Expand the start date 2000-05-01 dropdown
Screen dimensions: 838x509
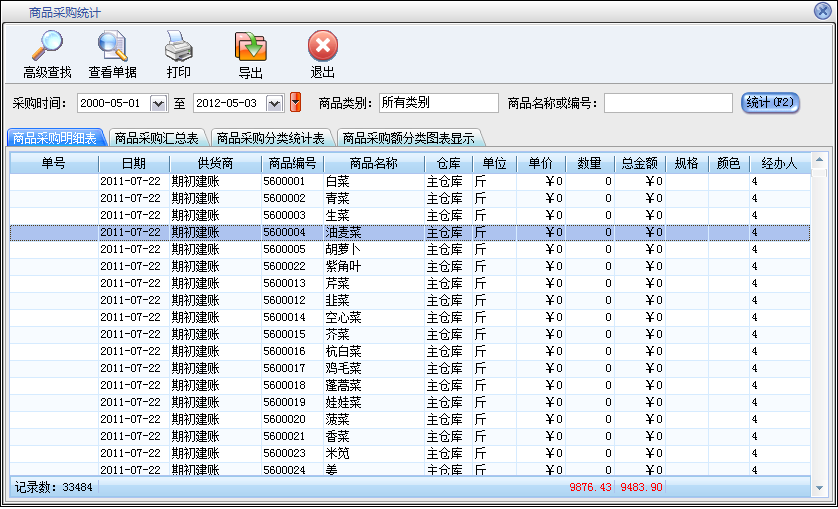coord(158,103)
